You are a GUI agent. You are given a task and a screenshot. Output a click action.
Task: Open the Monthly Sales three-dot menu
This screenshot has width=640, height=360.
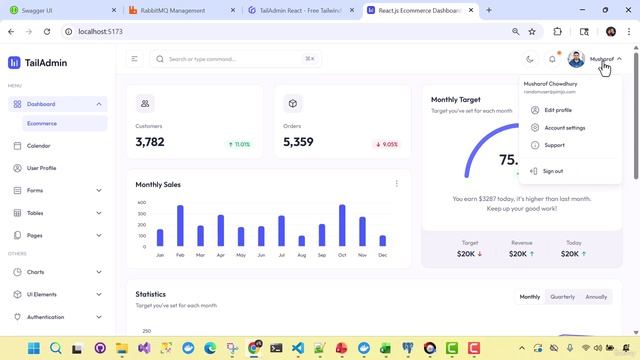(x=397, y=184)
